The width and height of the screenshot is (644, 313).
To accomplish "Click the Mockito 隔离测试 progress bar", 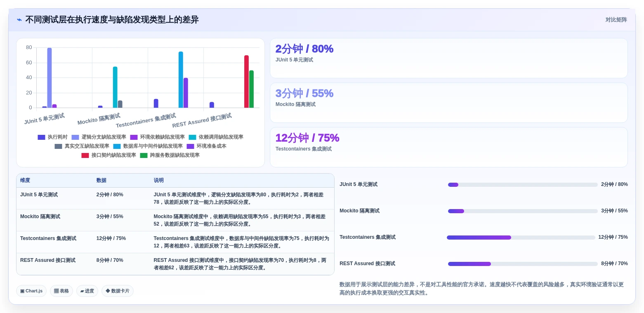I will click(x=523, y=211).
